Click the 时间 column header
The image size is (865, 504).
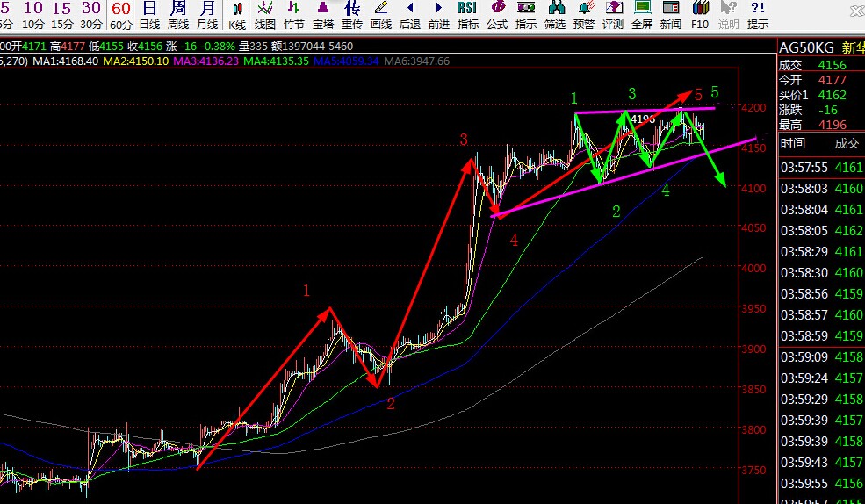click(x=793, y=143)
